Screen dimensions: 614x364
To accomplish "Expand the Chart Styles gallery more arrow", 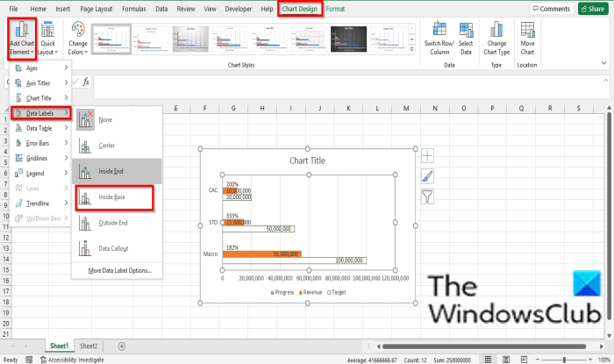I will [411, 50].
